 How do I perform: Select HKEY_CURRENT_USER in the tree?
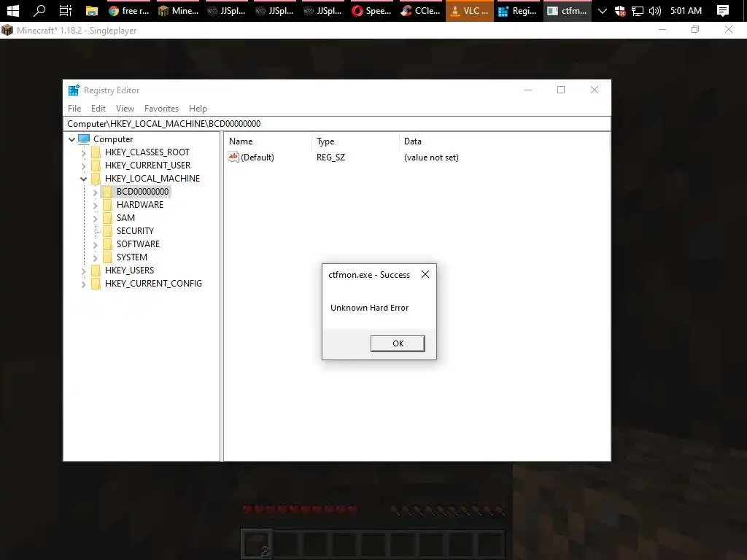[x=147, y=166]
